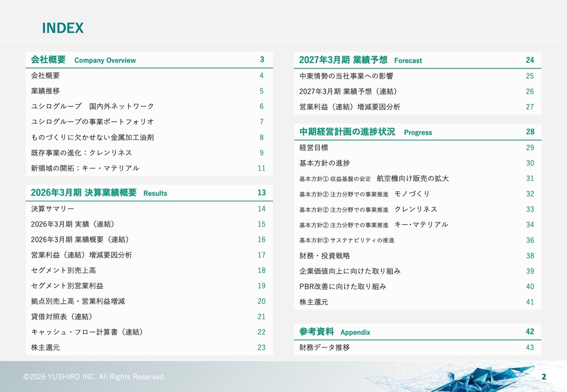The image size is (567, 392).
Task: Open the 2026年3月期 決算業績概要 Results heading
Action: click(149, 192)
